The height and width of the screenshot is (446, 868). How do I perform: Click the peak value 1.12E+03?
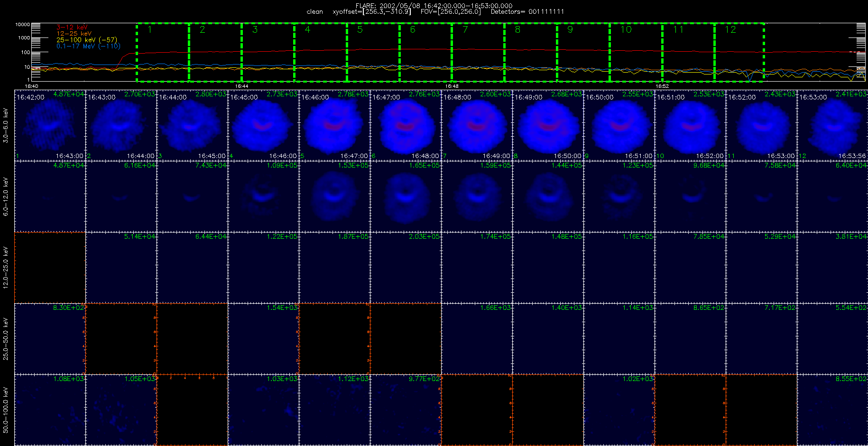point(353,379)
